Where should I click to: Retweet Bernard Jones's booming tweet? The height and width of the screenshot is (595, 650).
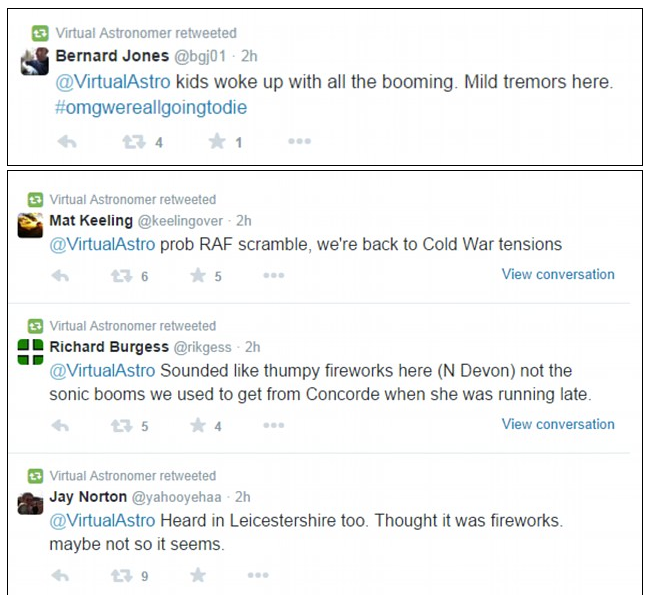pyautogui.click(x=134, y=142)
